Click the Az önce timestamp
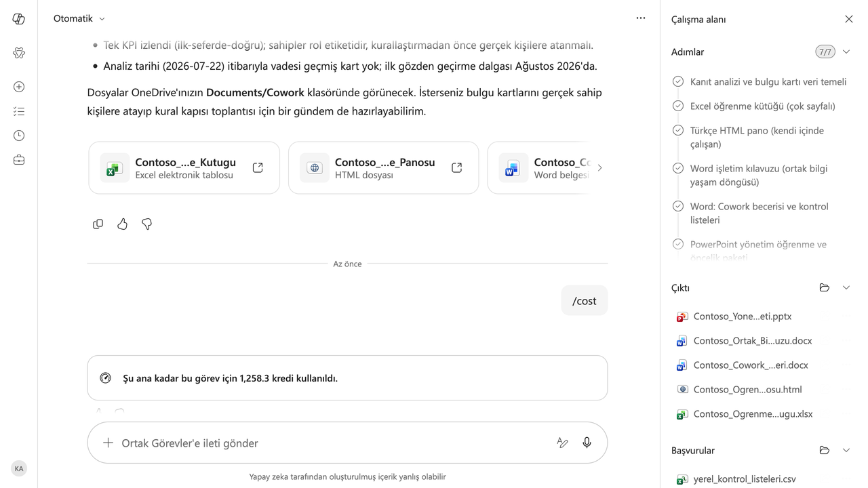 click(x=347, y=264)
